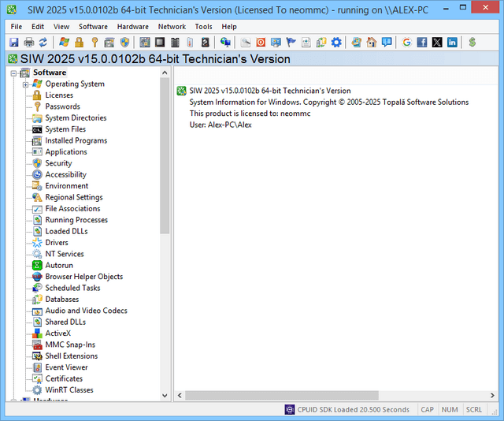Select Running Processes in the tree
Screen dimensions: 504x421
coord(76,220)
